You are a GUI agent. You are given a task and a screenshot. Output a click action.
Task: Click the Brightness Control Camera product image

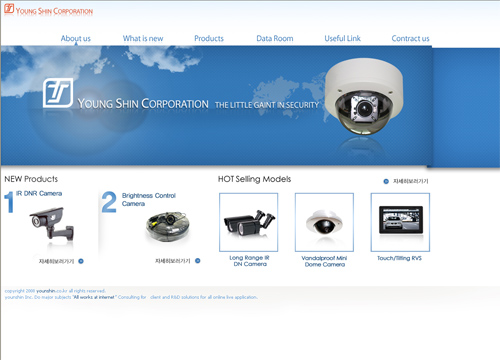[x=168, y=226]
